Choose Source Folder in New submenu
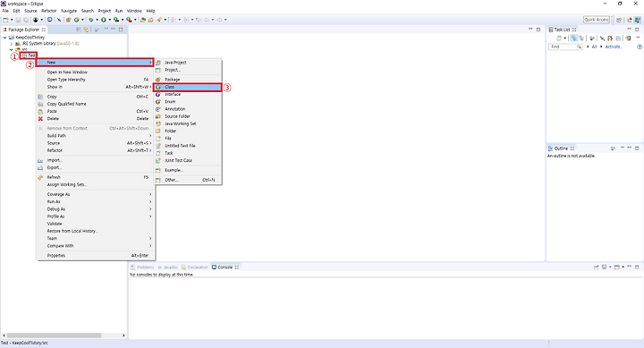This screenshot has height=348, width=644. [x=188, y=116]
